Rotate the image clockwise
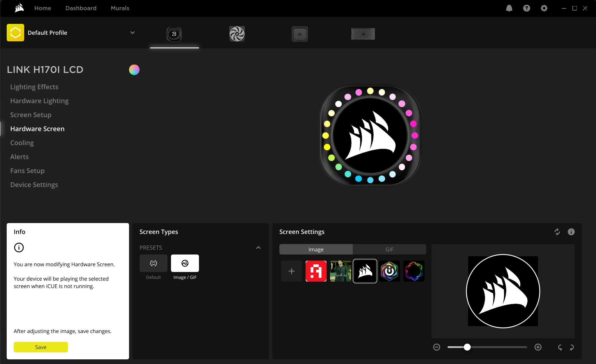 tap(572, 347)
